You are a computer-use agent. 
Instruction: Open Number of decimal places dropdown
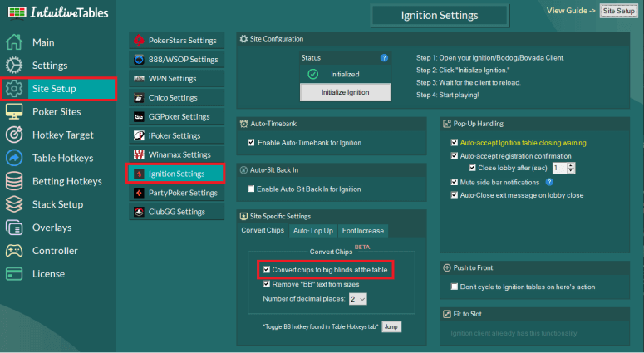(x=358, y=299)
